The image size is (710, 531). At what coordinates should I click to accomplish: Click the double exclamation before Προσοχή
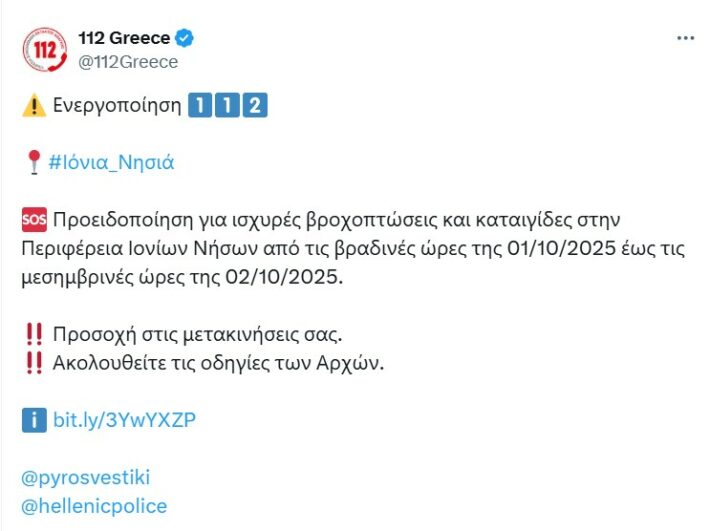click(x=33, y=333)
